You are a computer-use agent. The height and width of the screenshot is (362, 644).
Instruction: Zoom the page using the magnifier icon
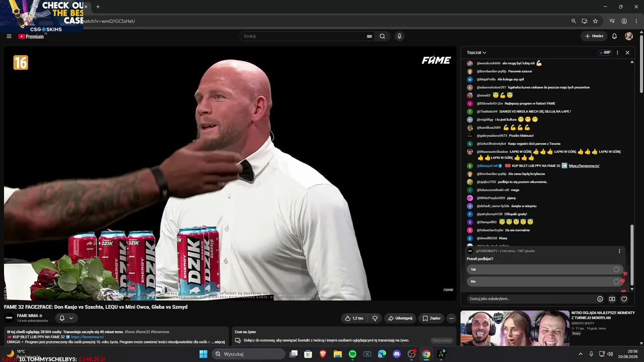coord(574,21)
